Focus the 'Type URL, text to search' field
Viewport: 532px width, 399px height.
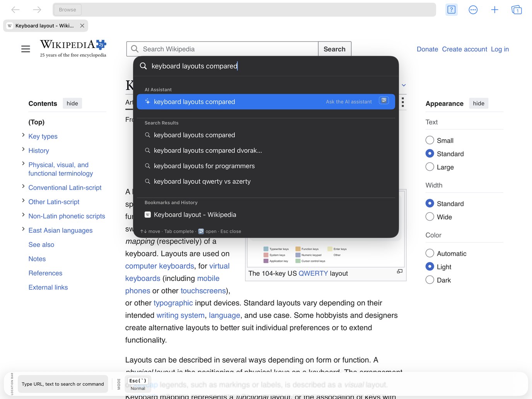pyautogui.click(x=63, y=384)
